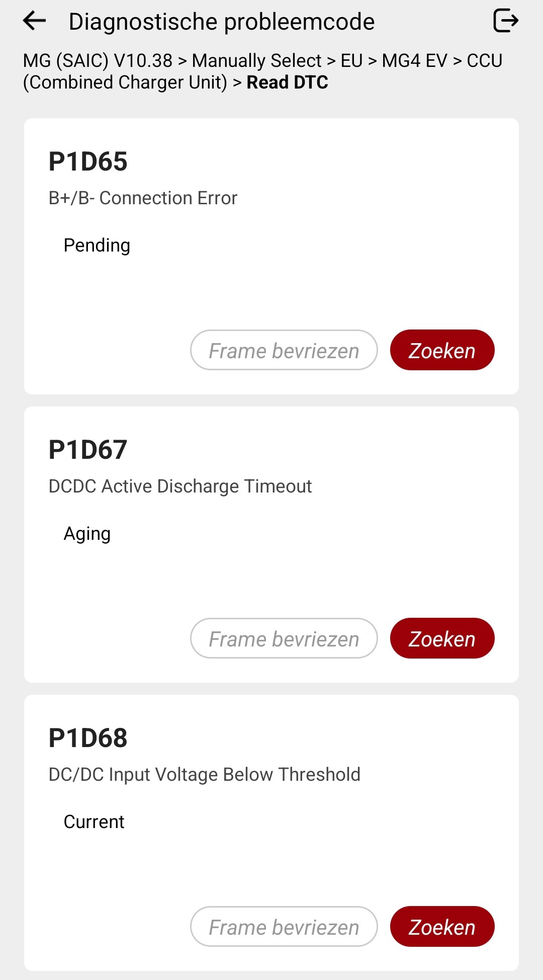This screenshot has width=543, height=980.
Task: Select the P1D68 code heading
Action: tap(88, 738)
